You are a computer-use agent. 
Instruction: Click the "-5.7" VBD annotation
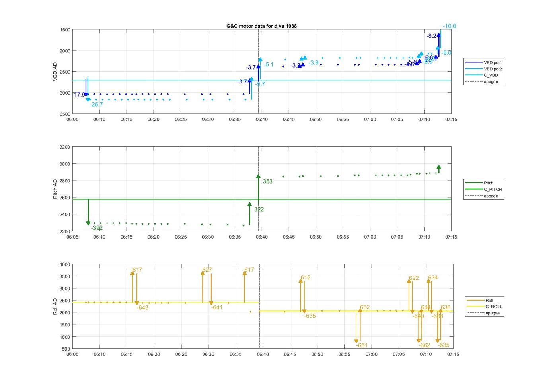point(260,84)
